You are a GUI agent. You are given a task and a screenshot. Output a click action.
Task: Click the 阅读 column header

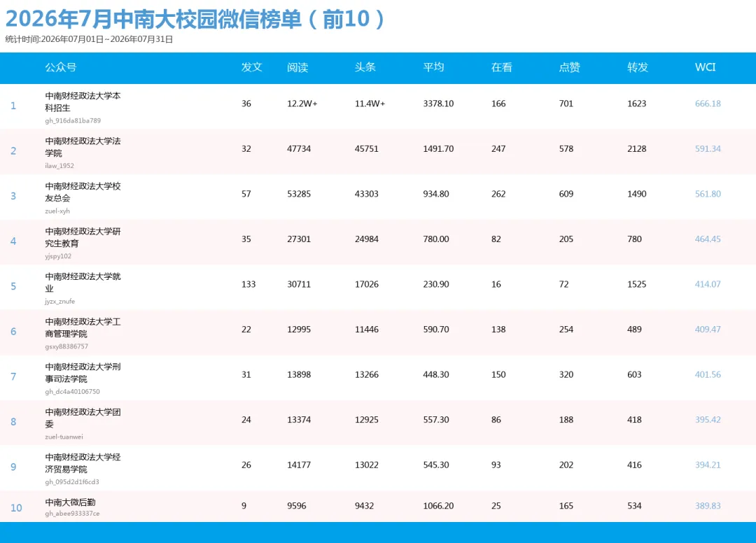tap(297, 67)
